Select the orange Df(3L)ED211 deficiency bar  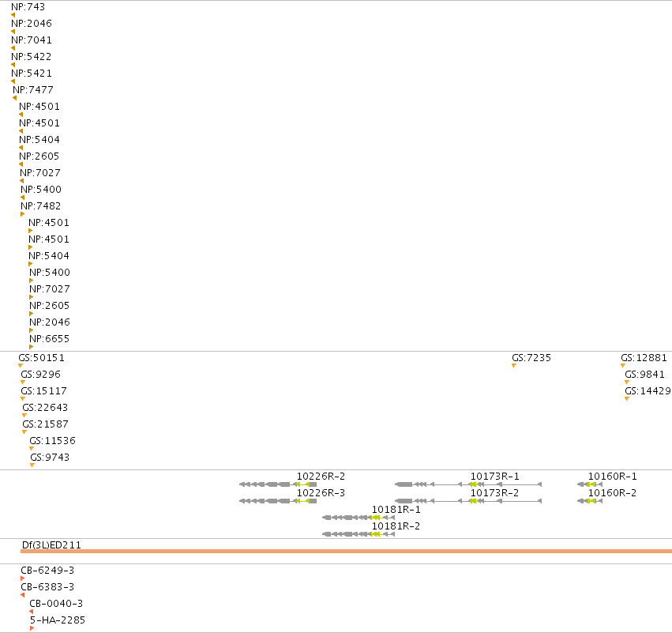click(x=347, y=551)
